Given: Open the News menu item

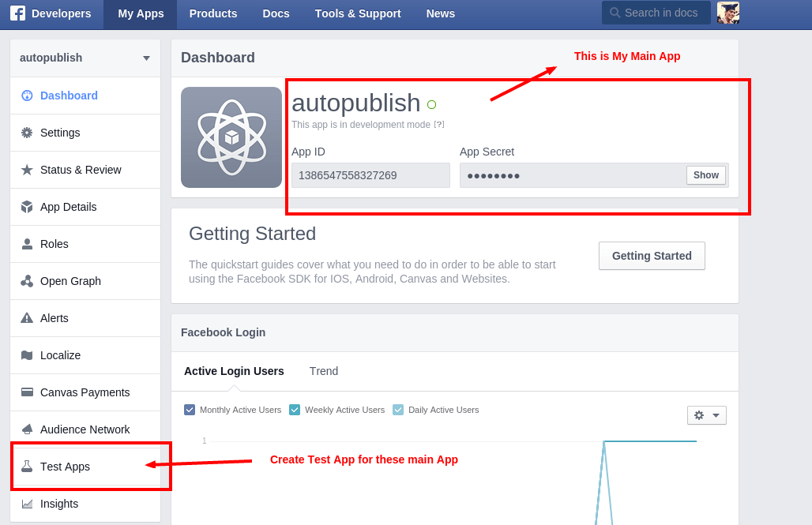Looking at the screenshot, I should 441,13.
